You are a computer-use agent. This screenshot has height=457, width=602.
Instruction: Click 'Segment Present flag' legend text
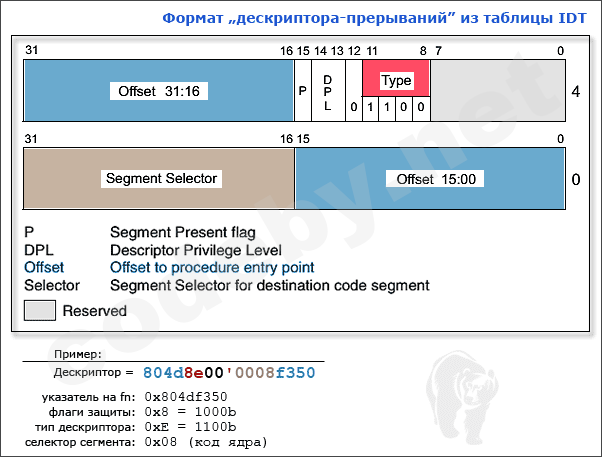click(183, 233)
